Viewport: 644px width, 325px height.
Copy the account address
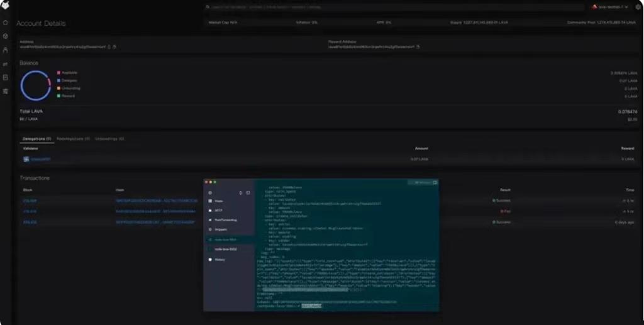tap(109, 47)
